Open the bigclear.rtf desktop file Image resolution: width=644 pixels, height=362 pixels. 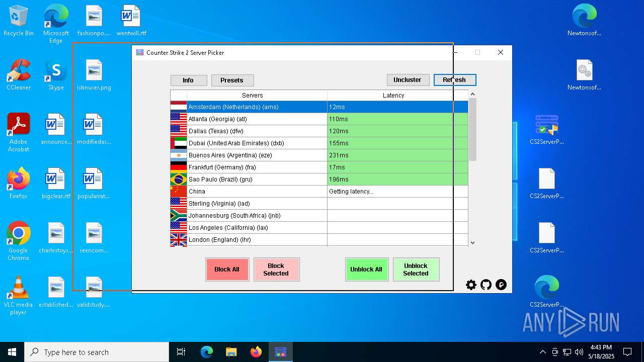(56, 184)
